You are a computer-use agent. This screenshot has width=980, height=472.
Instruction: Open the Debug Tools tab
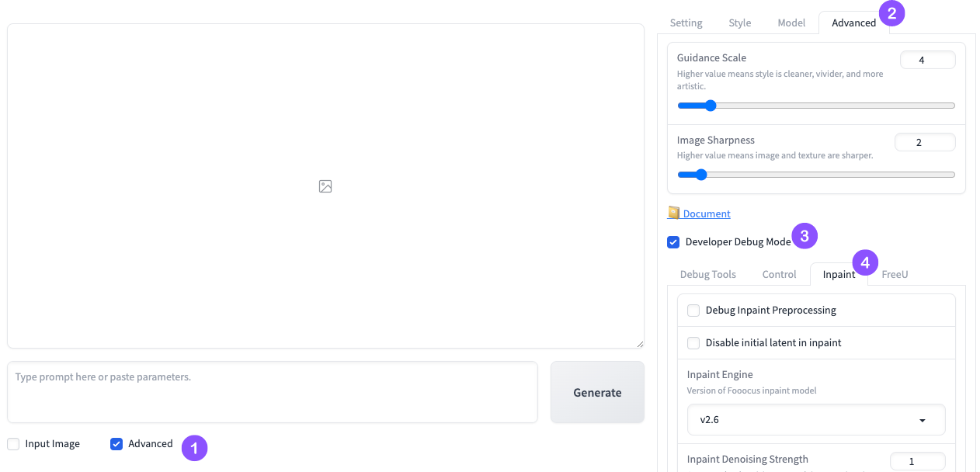(x=707, y=275)
